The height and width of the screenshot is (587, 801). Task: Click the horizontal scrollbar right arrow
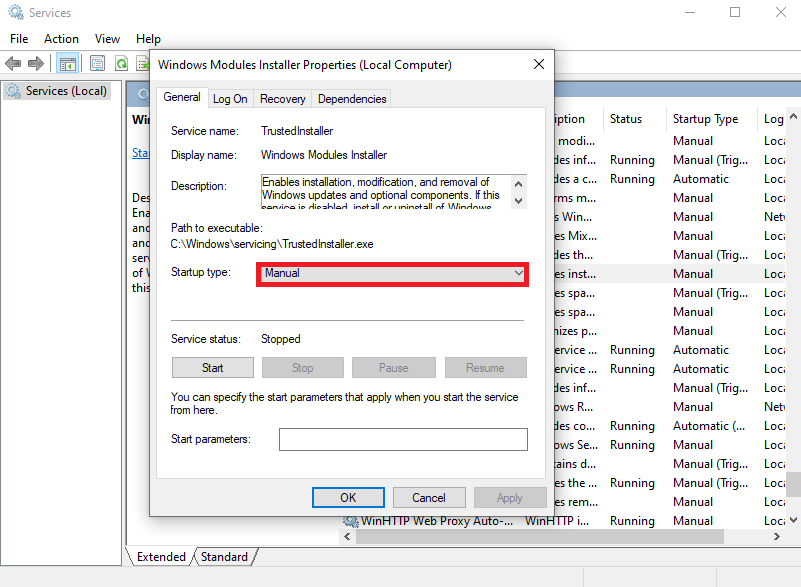pyautogui.click(x=777, y=536)
